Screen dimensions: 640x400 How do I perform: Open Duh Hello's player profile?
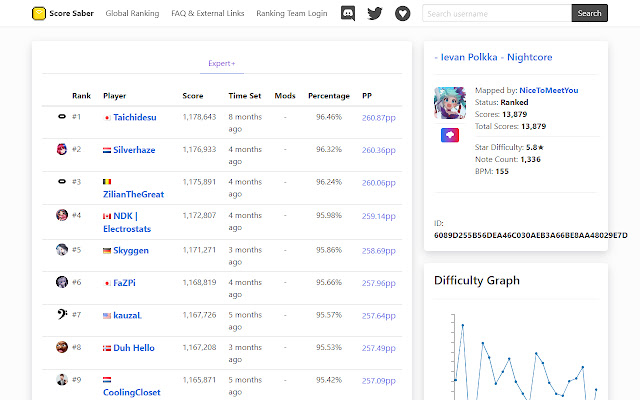[x=134, y=348]
